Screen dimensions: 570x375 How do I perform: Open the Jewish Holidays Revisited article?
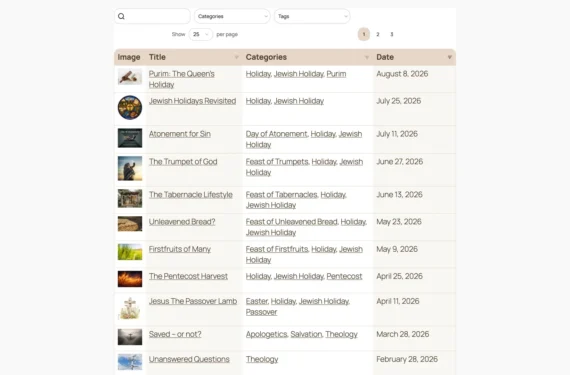[192, 101]
